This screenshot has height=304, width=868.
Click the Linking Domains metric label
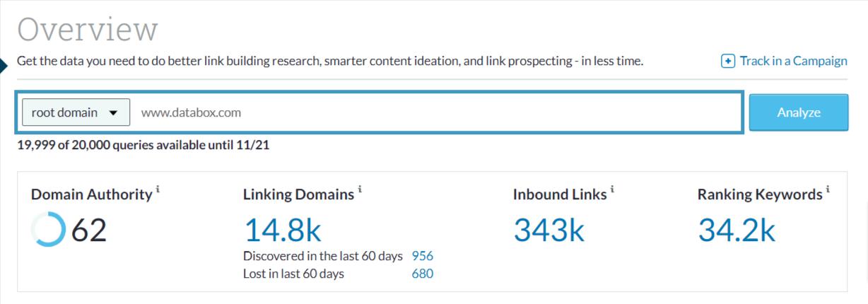(298, 194)
